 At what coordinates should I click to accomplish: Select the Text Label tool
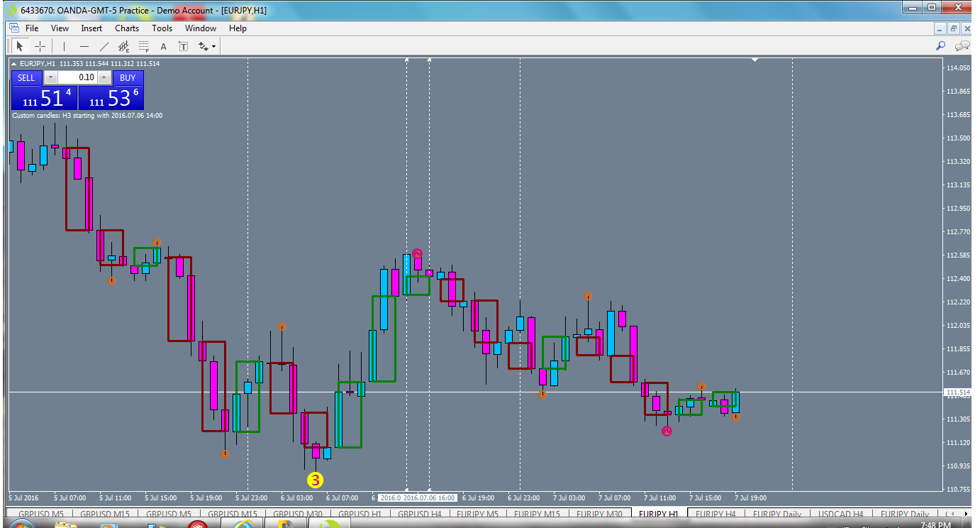[183, 45]
